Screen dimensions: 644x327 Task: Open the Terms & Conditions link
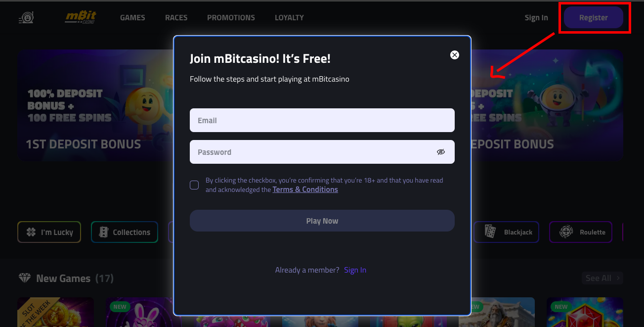tap(305, 189)
